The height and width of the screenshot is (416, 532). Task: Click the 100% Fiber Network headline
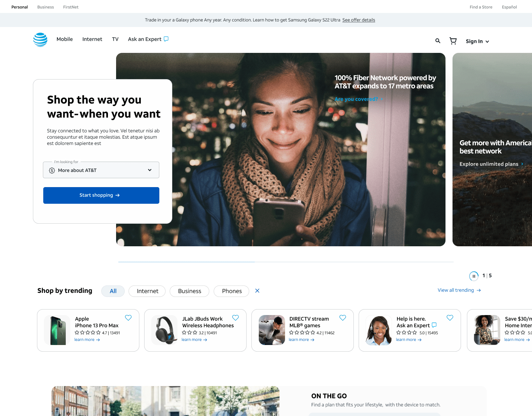385,82
